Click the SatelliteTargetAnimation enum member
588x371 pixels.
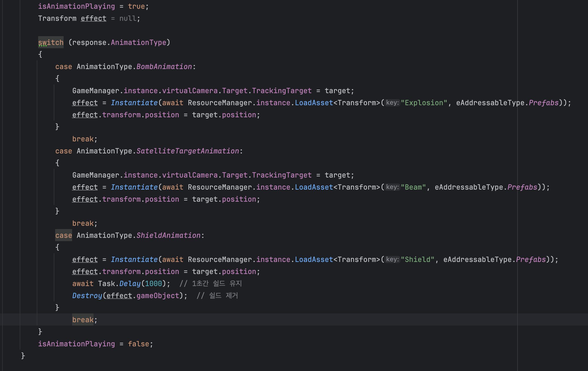(x=188, y=151)
